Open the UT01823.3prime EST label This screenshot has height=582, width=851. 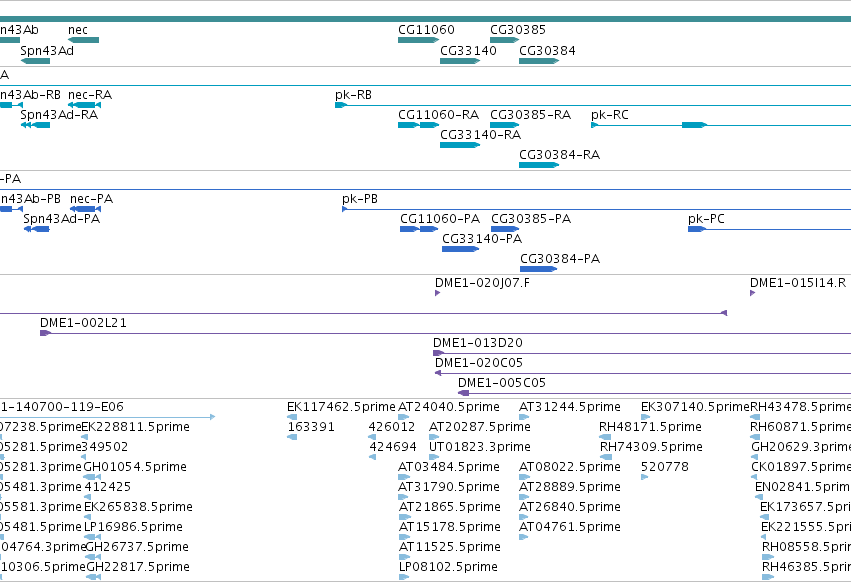pos(480,447)
